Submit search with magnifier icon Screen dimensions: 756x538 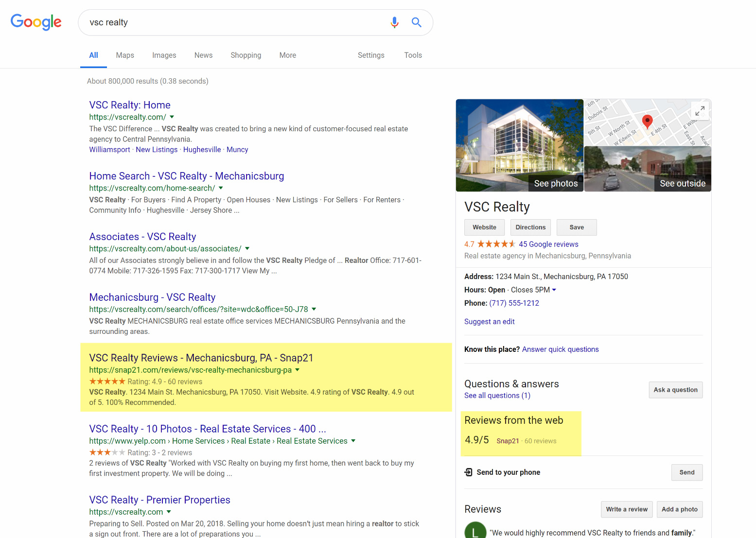[x=417, y=22]
